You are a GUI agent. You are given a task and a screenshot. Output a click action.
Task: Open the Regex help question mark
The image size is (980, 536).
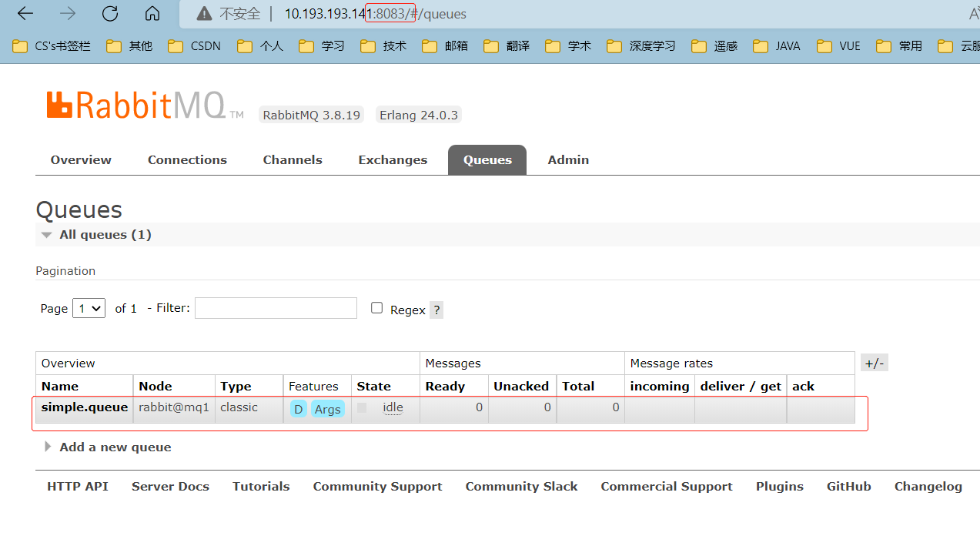[436, 310]
